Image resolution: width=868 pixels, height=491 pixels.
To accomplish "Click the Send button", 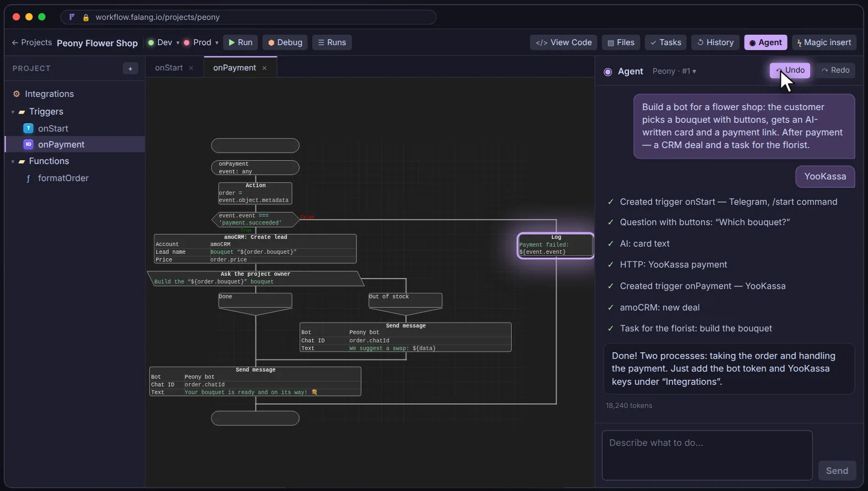I will (837, 471).
